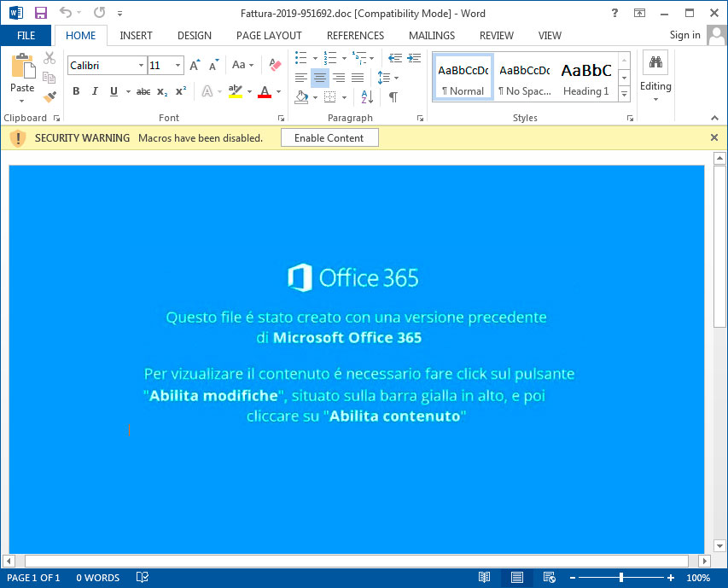This screenshot has width=728, height=588.
Task: Clear all formatting with eraser icon
Action: pos(275,65)
